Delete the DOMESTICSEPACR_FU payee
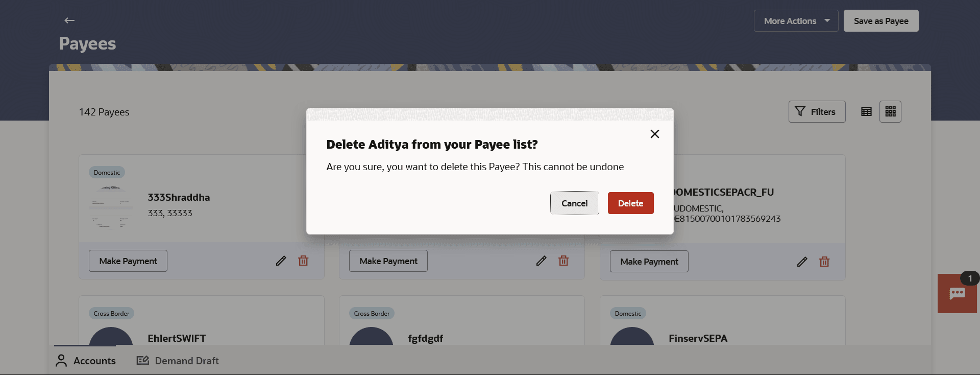The height and width of the screenshot is (375, 980). click(x=824, y=262)
